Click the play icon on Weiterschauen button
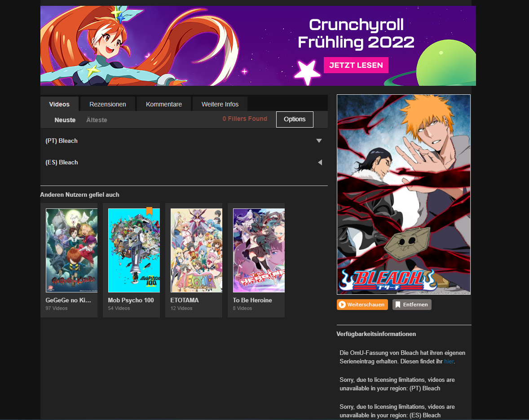The image size is (529, 420). [342, 305]
